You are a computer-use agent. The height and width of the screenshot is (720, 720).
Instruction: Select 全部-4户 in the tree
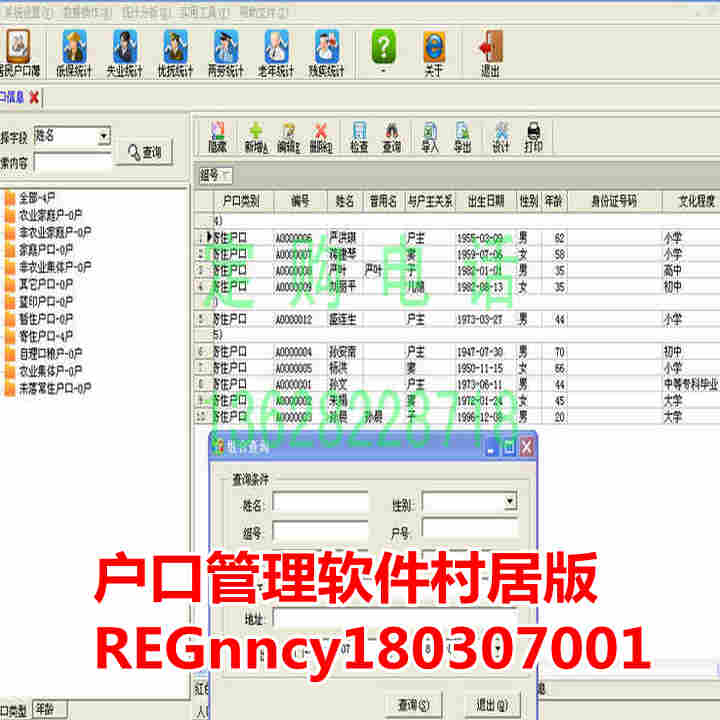[37, 198]
